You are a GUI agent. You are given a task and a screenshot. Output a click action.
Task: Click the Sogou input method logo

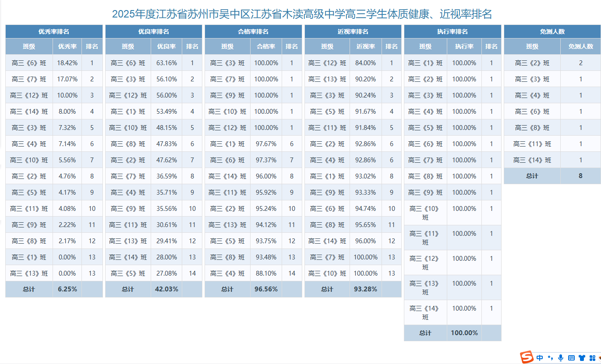coord(527,357)
